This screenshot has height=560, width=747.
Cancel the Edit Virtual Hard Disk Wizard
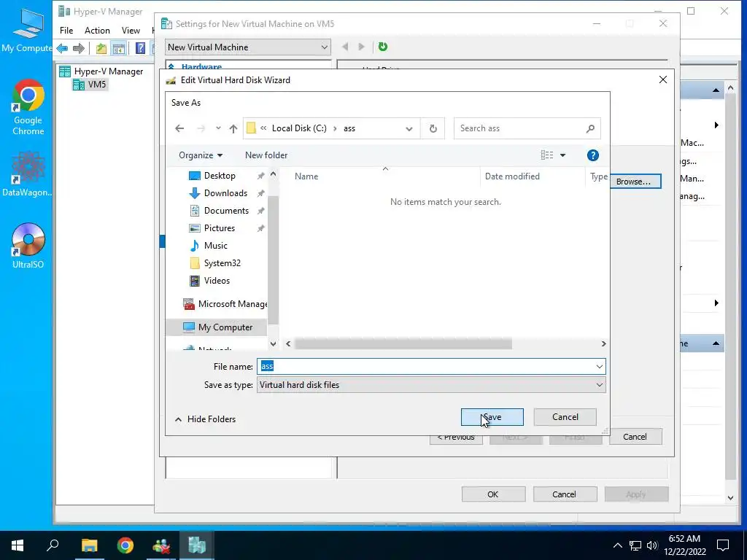[x=635, y=437]
